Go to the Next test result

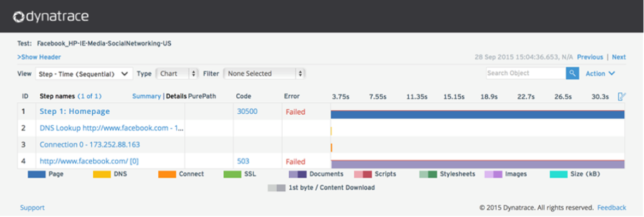(x=619, y=57)
